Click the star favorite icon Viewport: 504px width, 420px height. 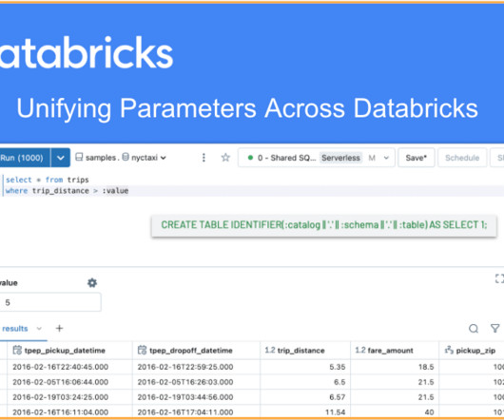(x=225, y=158)
